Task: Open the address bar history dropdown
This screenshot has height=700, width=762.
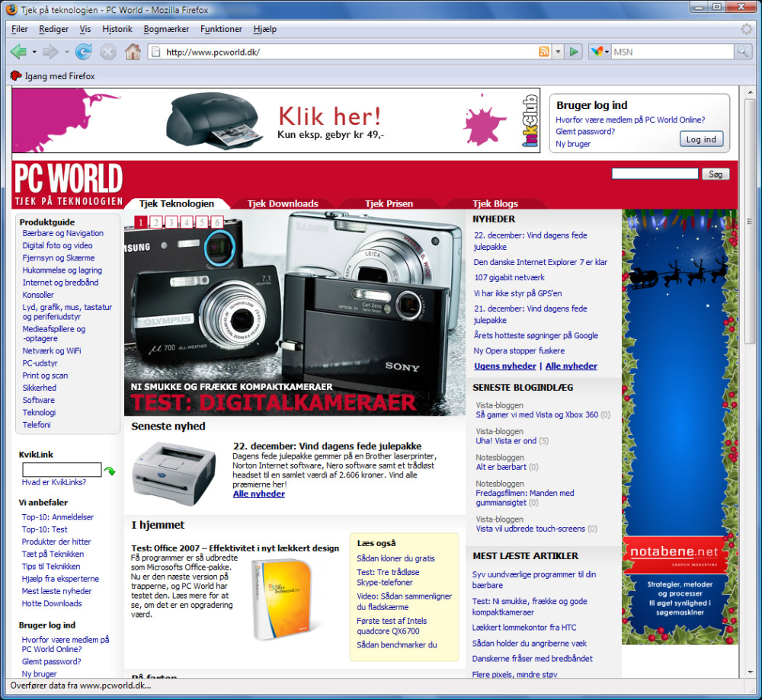Action: click(558, 52)
